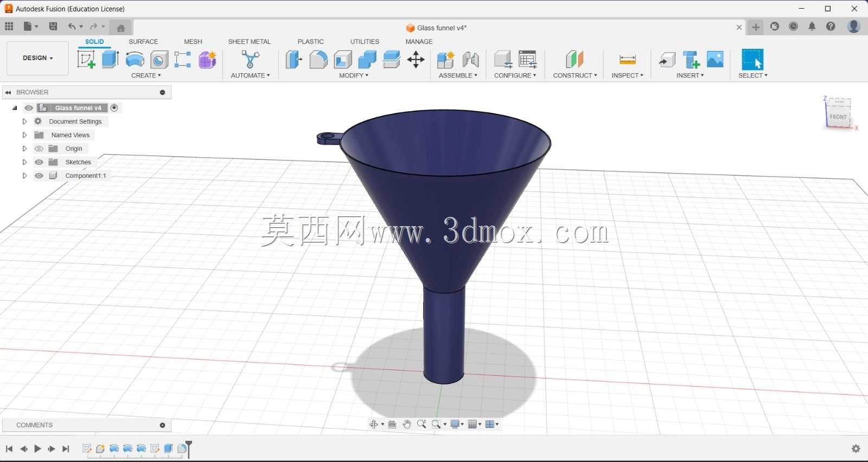Screen dimensions: 868x462
Task: Select the Joint tool
Action: click(470, 60)
